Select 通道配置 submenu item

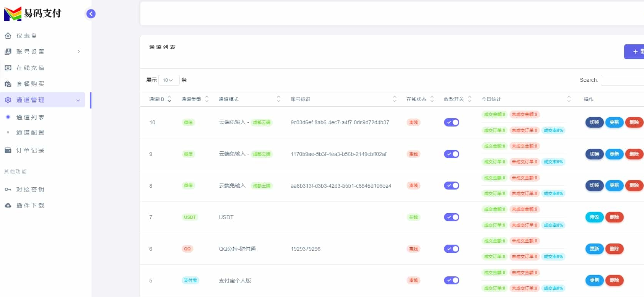tap(30, 132)
